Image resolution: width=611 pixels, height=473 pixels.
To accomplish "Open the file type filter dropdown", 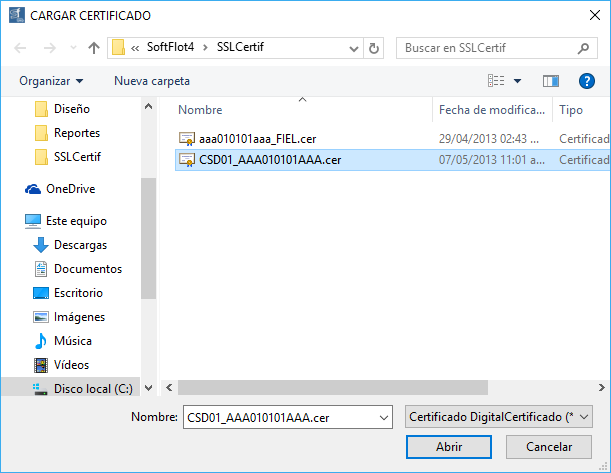I will (499, 416).
